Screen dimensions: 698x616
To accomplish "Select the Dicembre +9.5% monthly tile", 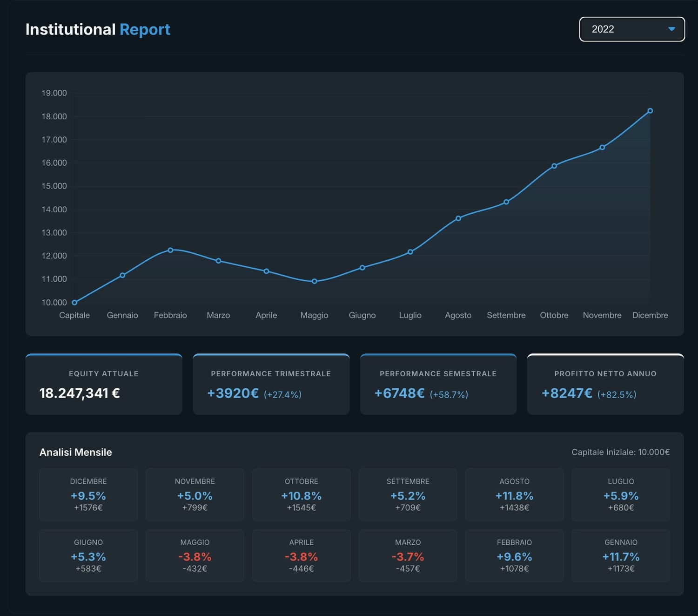I will click(x=88, y=494).
